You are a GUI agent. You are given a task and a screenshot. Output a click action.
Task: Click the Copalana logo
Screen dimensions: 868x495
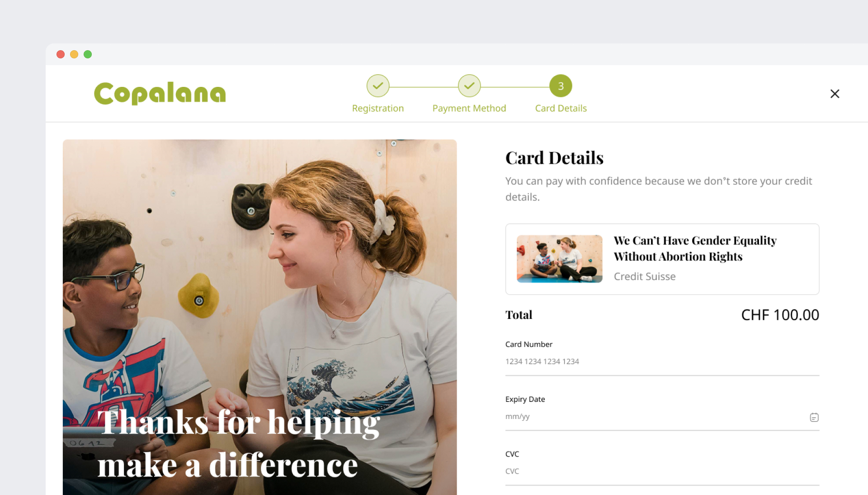coord(160,94)
